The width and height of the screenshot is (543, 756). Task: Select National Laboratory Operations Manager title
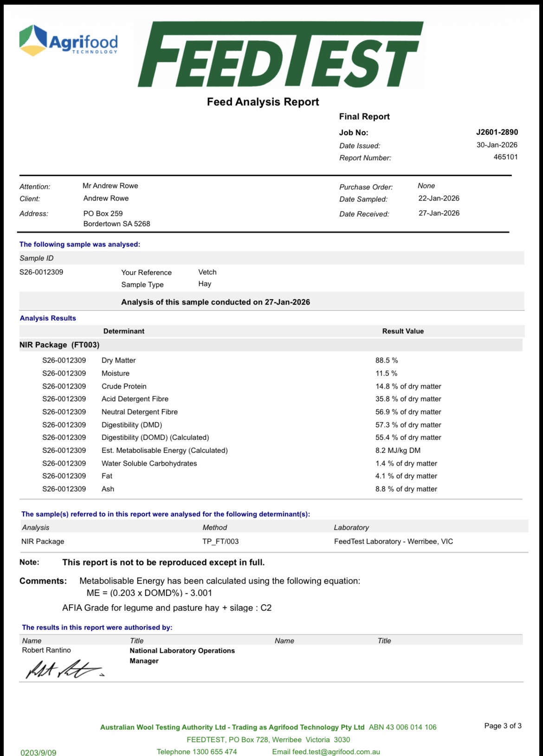[x=182, y=656]
